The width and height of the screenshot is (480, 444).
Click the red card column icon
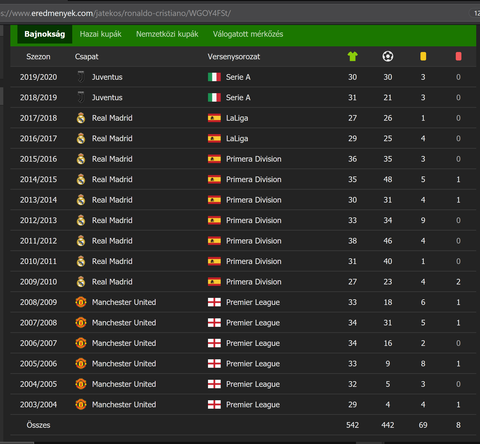point(458,56)
